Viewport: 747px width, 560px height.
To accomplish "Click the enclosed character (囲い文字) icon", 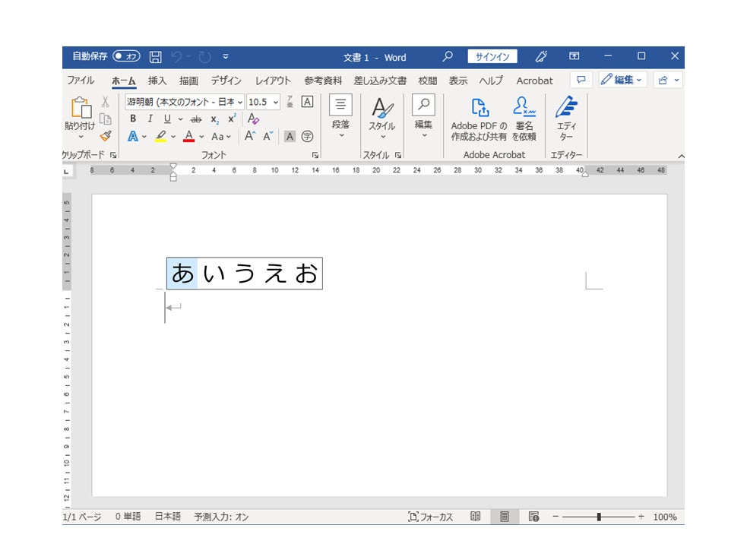I will [x=307, y=137].
